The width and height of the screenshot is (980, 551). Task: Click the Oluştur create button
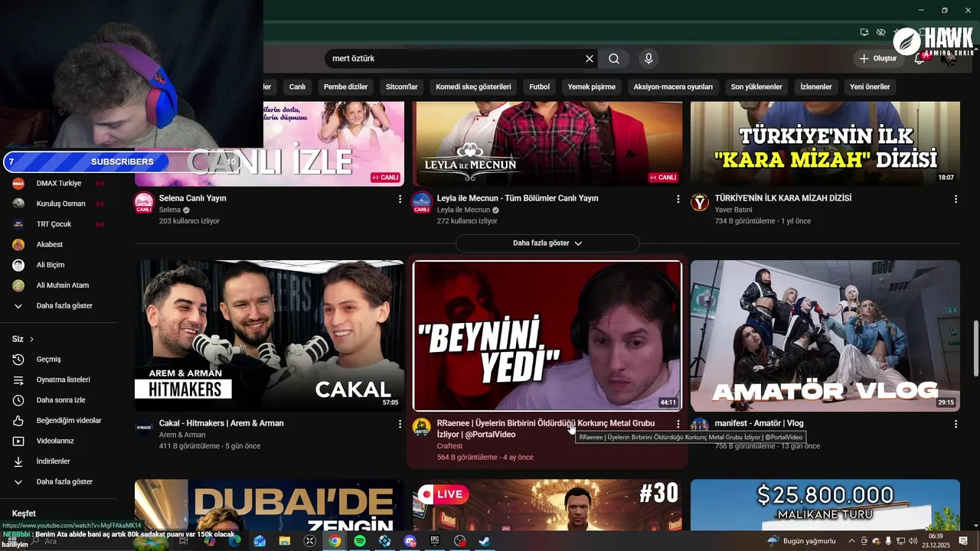878,59
